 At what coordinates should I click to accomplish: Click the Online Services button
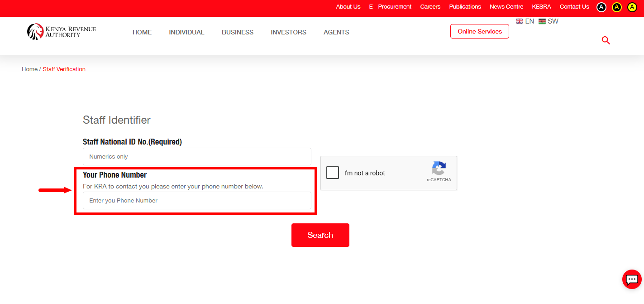pos(480,31)
